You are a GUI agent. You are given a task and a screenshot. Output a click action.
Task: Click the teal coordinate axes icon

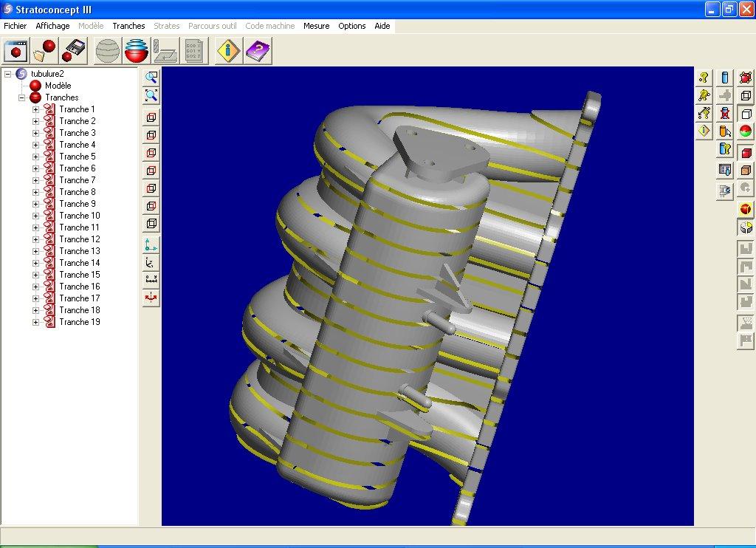(x=151, y=245)
